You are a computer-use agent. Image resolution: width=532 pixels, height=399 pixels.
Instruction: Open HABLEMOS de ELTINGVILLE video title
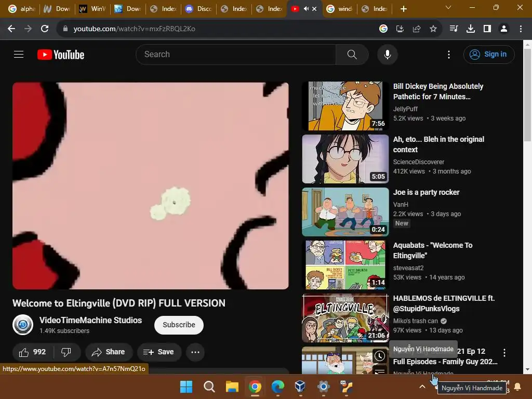point(444,303)
